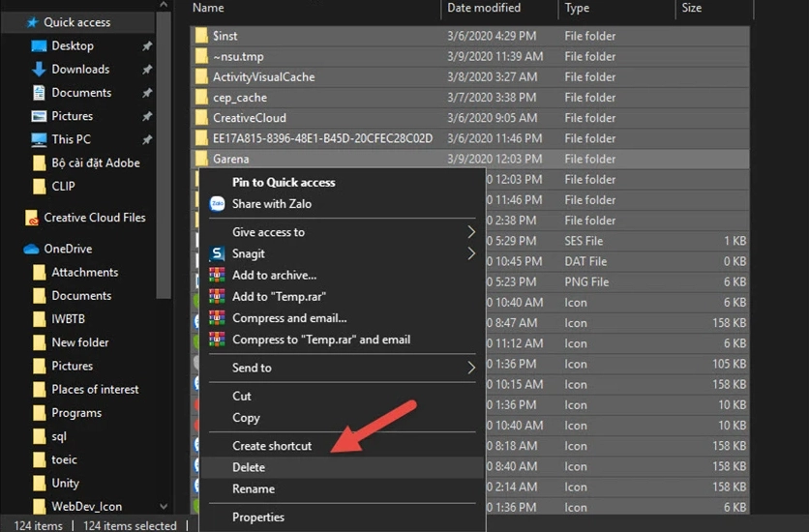
Task: Click the OneDrive cloud icon
Action: [31, 250]
